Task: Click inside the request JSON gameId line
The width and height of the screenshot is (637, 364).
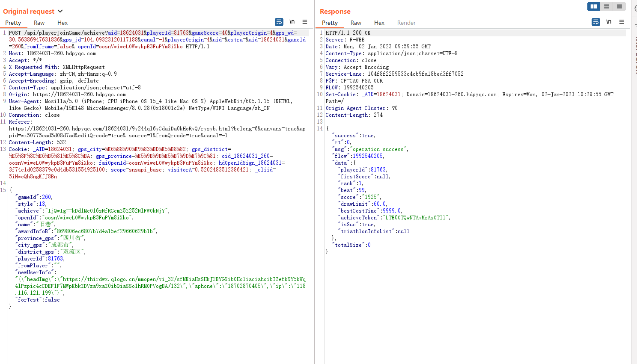Action: [34, 197]
